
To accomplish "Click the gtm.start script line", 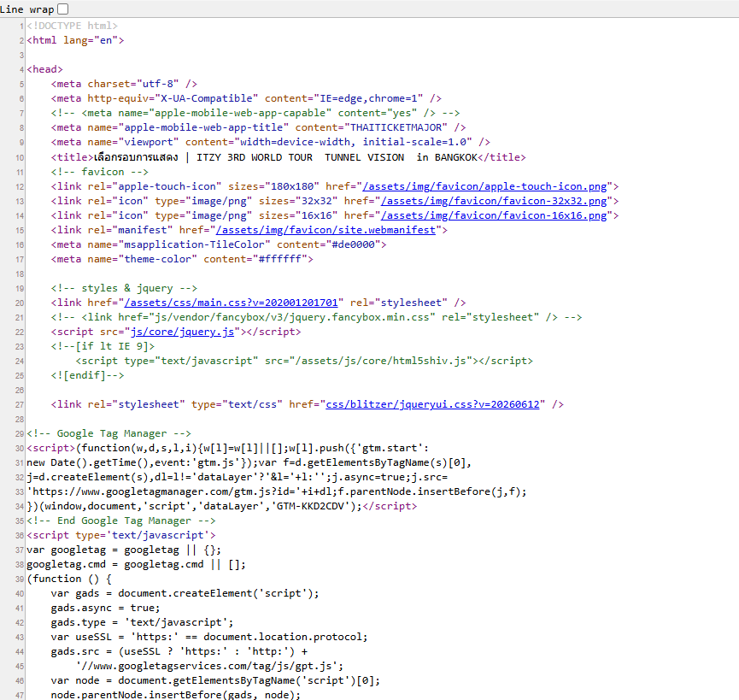I will click(x=227, y=448).
